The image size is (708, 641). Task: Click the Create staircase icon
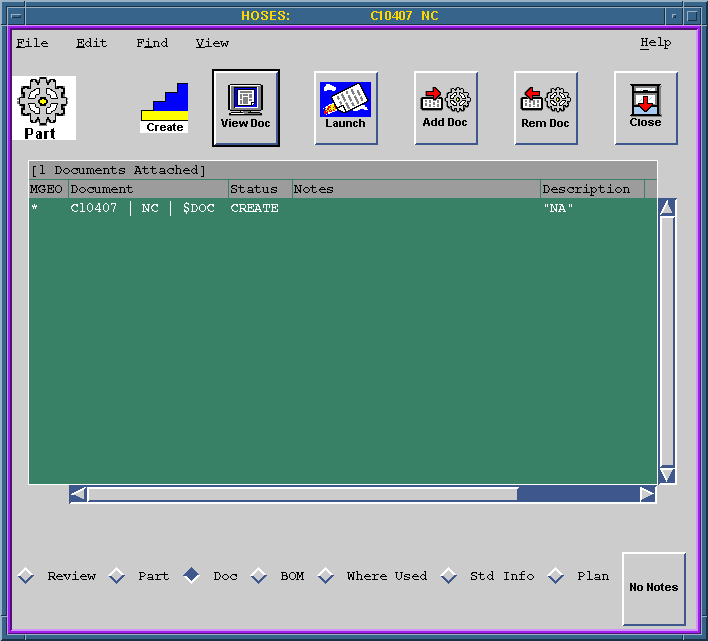click(x=164, y=108)
